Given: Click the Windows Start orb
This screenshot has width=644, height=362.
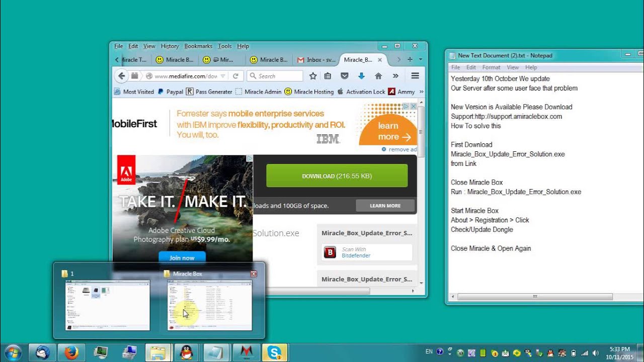Looking at the screenshot, I should coord(13,352).
